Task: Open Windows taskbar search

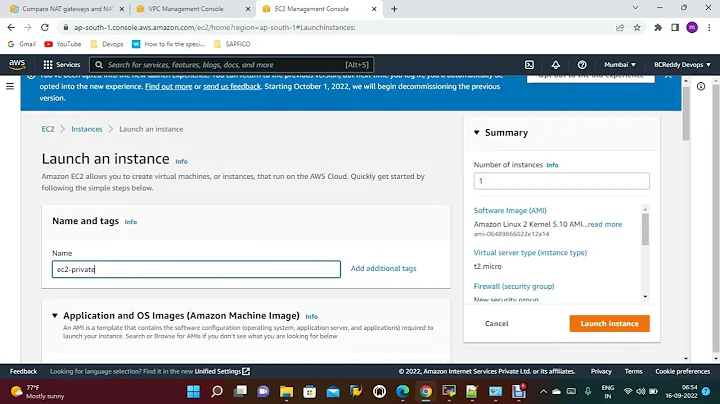Action: 217,391
